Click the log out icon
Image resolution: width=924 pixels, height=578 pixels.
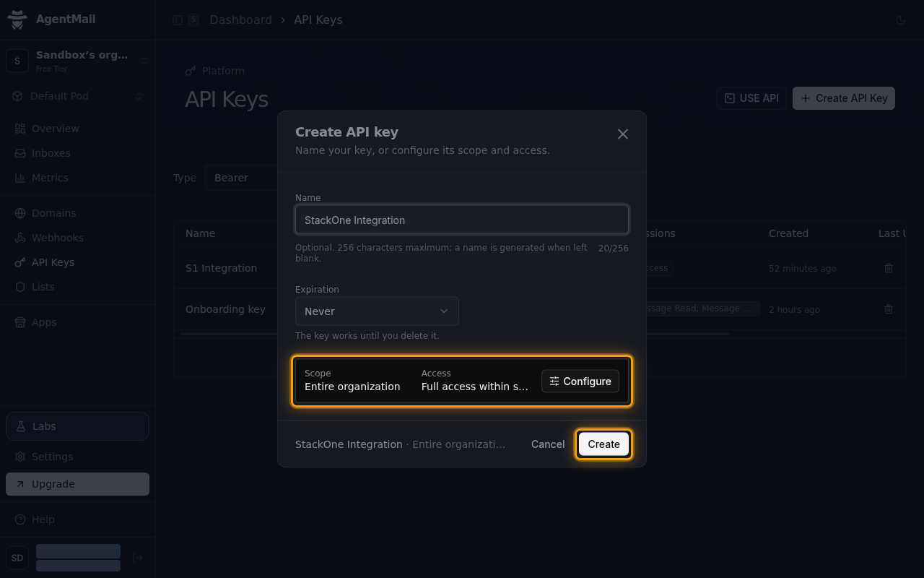tap(138, 558)
